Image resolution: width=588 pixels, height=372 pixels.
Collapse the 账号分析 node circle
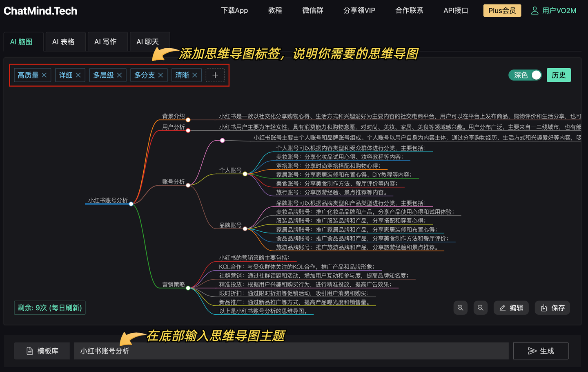[188, 185]
